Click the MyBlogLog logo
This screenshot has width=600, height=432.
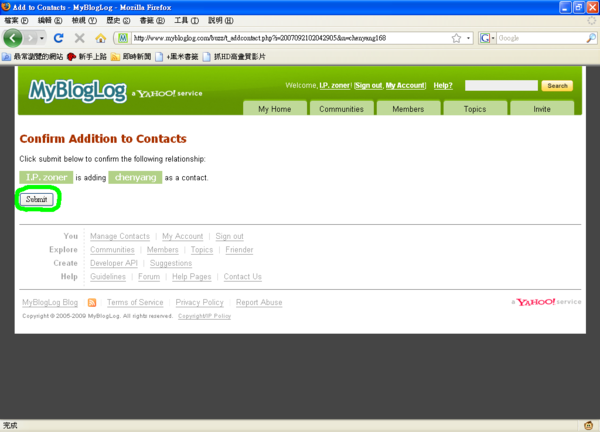tap(77, 91)
